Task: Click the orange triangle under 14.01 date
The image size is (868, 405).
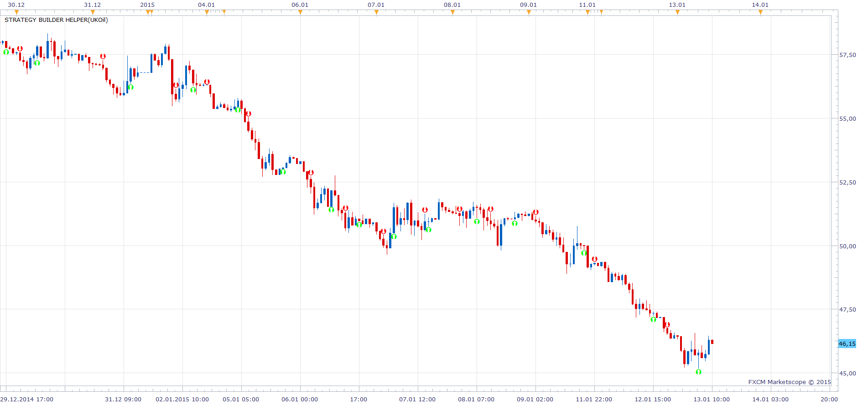Action: (760, 12)
